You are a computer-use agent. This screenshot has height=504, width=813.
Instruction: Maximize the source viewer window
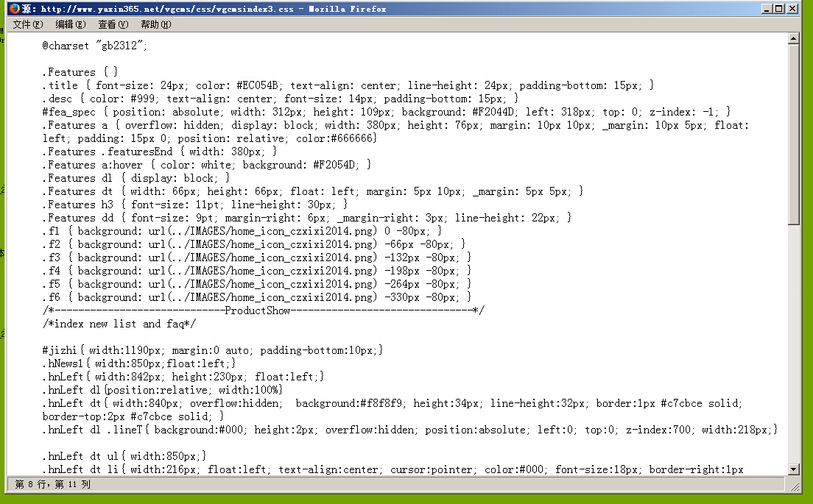(x=780, y=9)
